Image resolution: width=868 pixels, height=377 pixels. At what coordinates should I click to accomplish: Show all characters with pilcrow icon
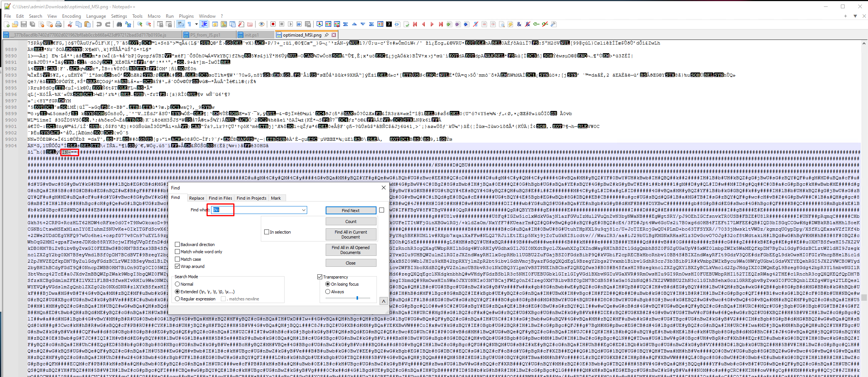189,24
